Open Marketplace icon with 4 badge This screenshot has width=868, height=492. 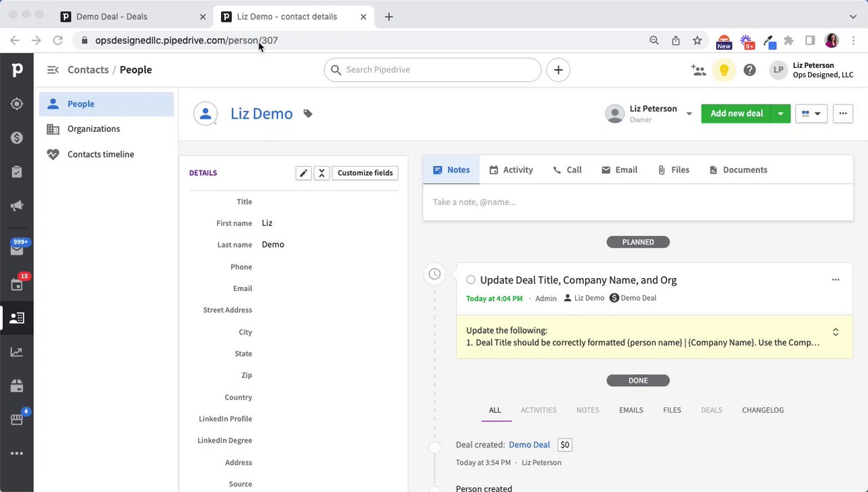tap(17, 419)
